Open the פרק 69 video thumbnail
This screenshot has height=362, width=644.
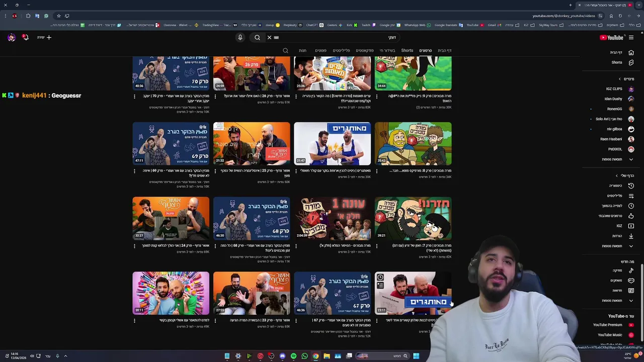pyautogui.click(x=171, y=143)
